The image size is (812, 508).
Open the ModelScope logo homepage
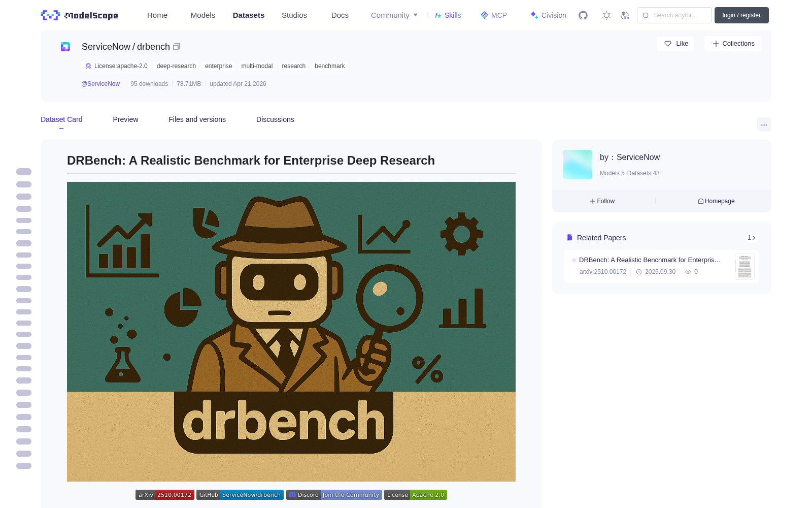(x=79, y=15)
